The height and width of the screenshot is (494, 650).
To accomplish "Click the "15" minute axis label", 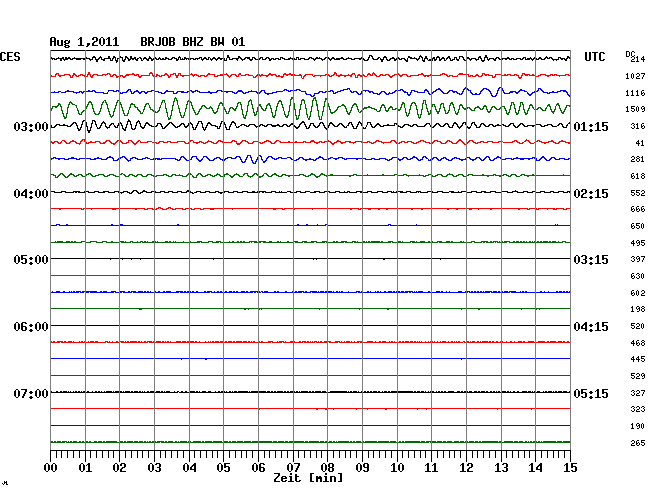I will (x=570, y=468).
